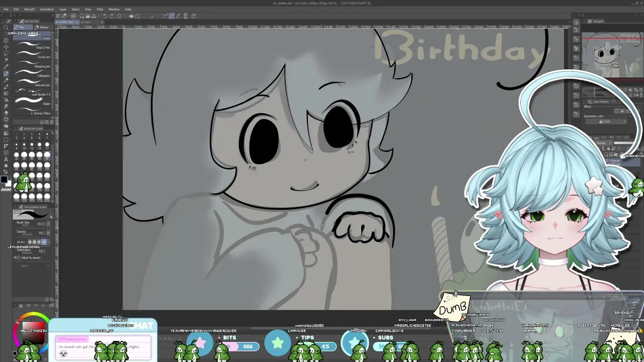Viewport: 644px width, 362px height.
Task: Delete sub tool with trash icon
Action: [x=51, y=122]
